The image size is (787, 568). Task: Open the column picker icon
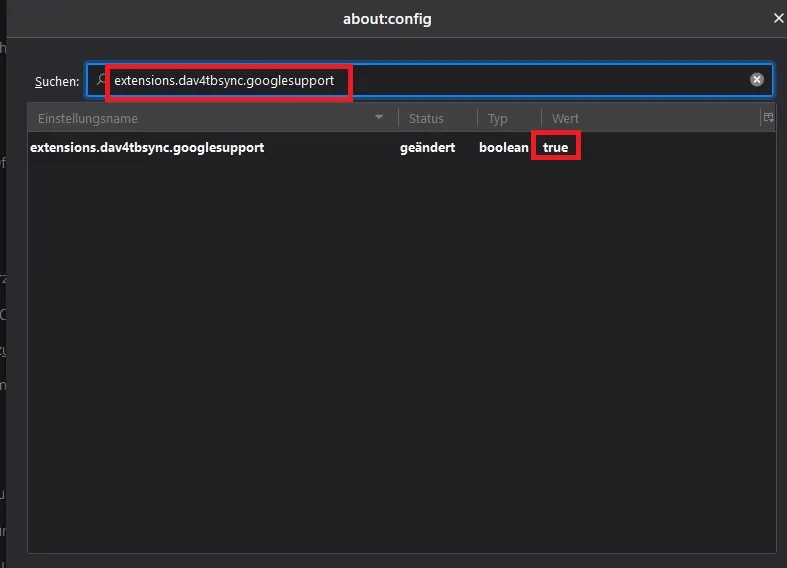[768, 117]
